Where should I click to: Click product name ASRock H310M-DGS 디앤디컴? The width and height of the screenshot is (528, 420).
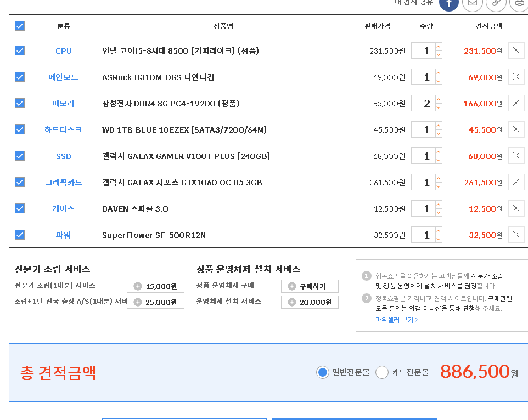click(x=158, y=77)
